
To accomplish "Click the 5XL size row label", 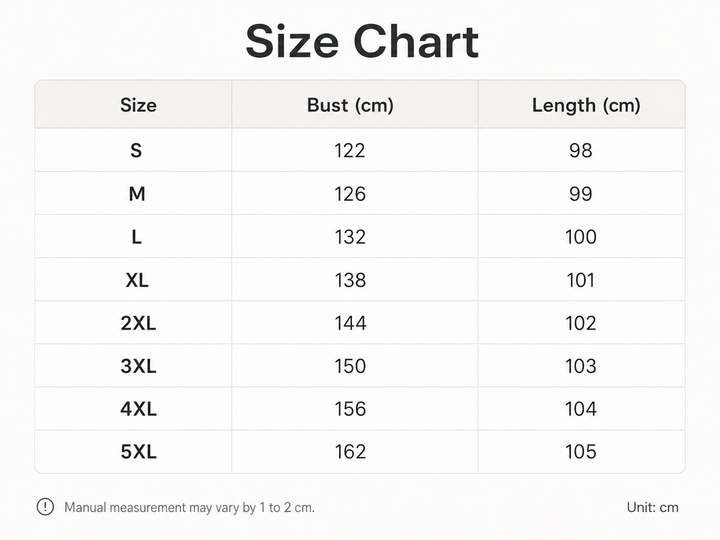I will tap(138, 452).
